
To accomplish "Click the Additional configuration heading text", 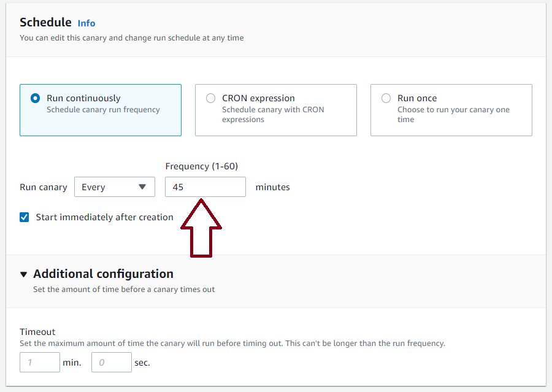I will [x=103, y=274].
